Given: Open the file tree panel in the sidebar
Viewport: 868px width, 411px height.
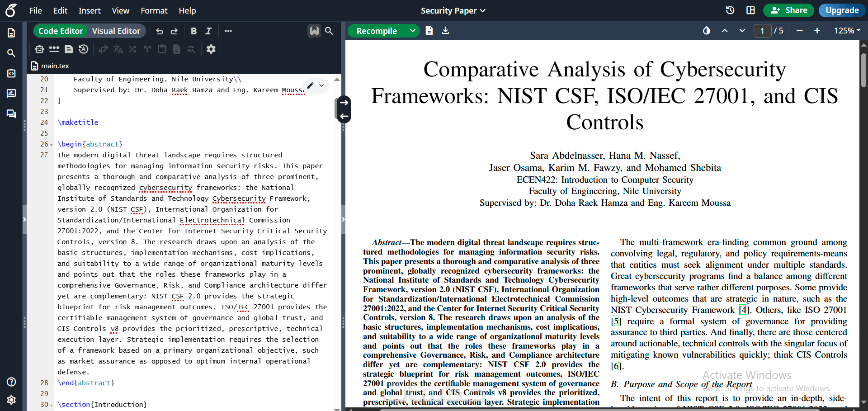Looking at the screenshot, I should [11, 33].
